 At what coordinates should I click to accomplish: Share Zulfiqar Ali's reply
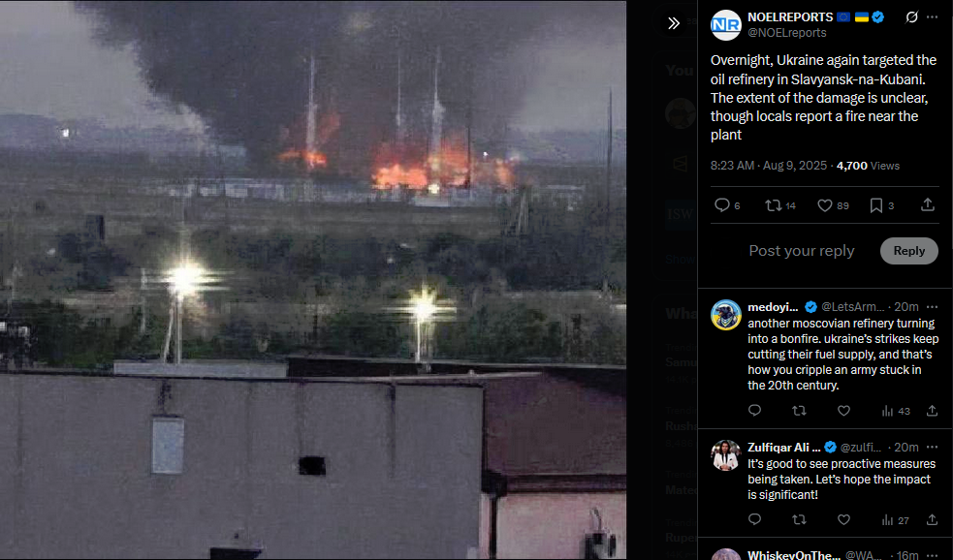point(932,519)
